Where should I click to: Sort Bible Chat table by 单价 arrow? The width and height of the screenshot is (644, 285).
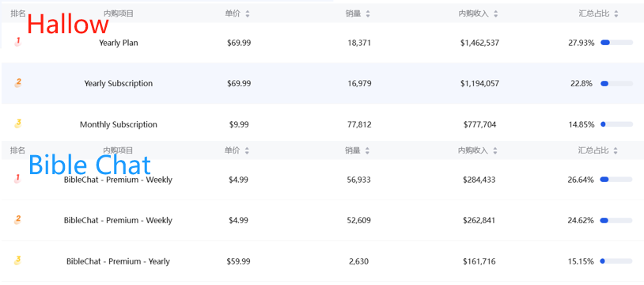pyautogui.click(x=247, y=151)
